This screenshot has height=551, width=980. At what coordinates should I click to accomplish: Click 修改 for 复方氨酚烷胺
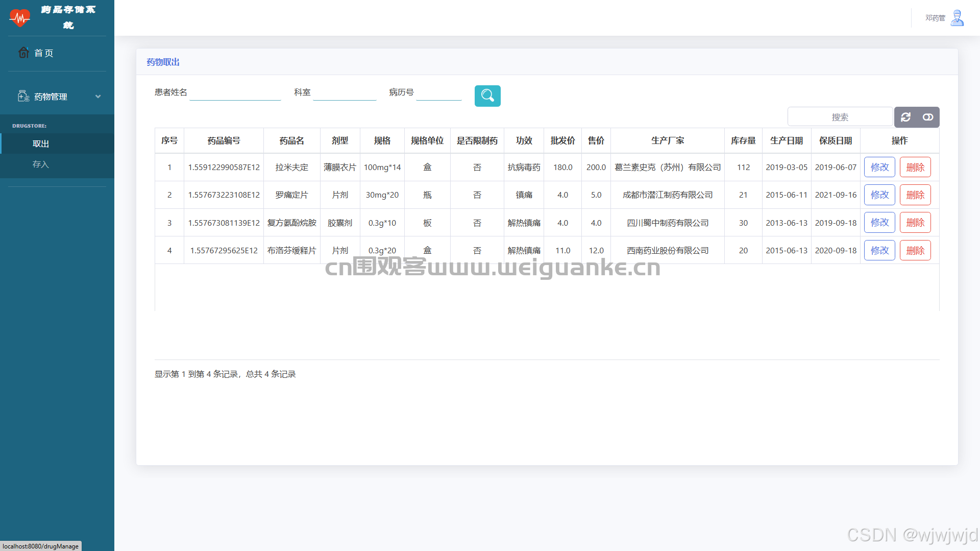(x=879, y=222)
